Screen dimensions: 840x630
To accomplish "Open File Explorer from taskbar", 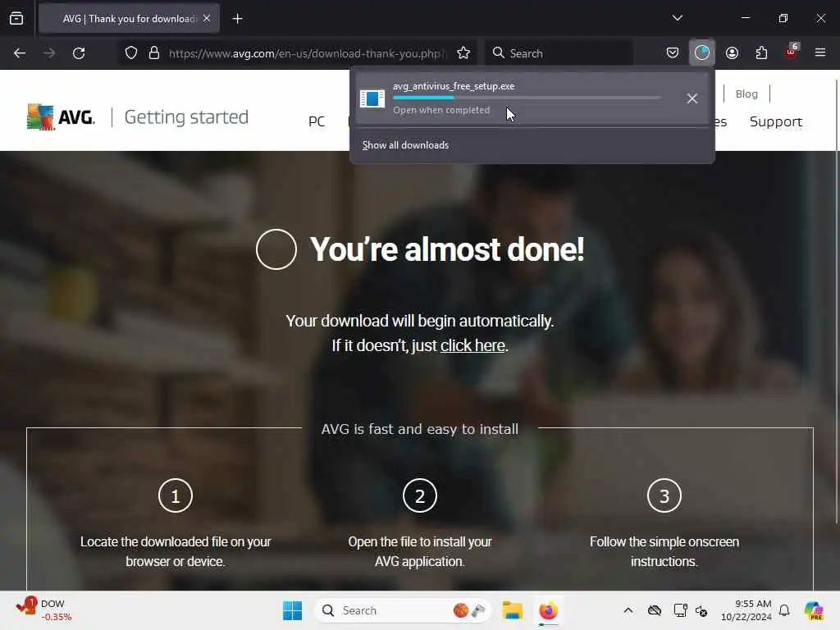I will (512, 610).
